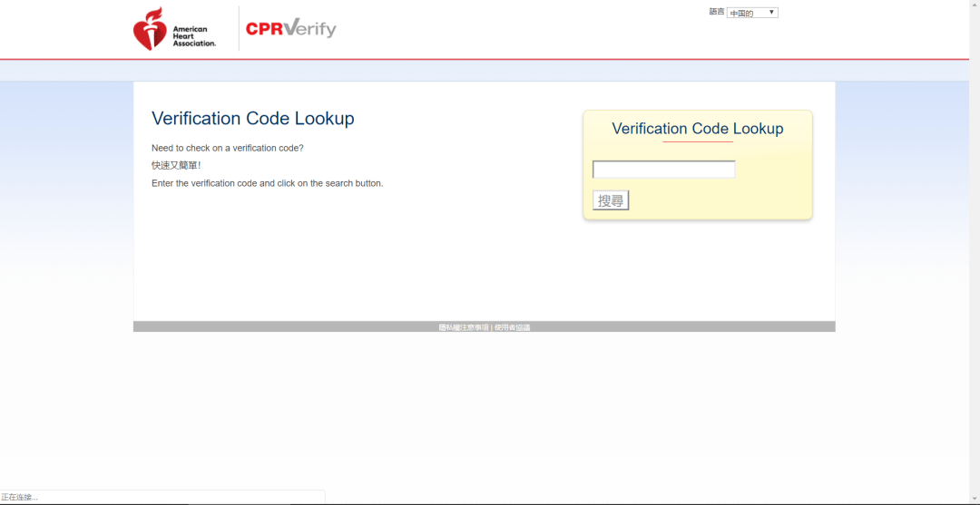The width and height of the screenshot is (980, 505).
Task: Click the CPRVerify logo
Action: [x=290, y=29]
